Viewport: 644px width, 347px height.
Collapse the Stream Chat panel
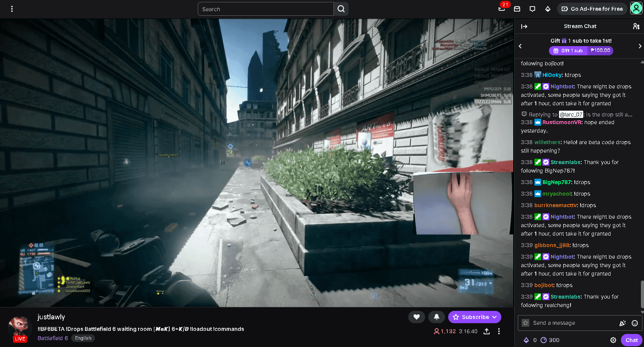coord(524,27)
